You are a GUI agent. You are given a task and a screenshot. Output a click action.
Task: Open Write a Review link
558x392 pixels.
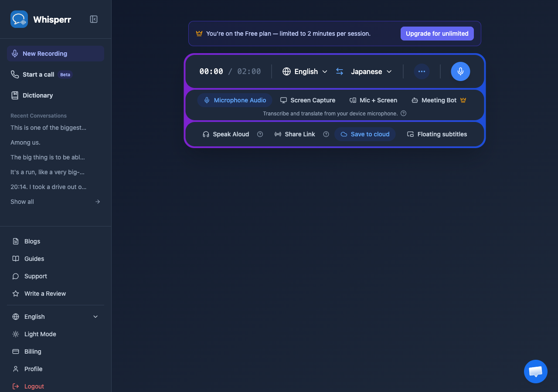(55, 294)
